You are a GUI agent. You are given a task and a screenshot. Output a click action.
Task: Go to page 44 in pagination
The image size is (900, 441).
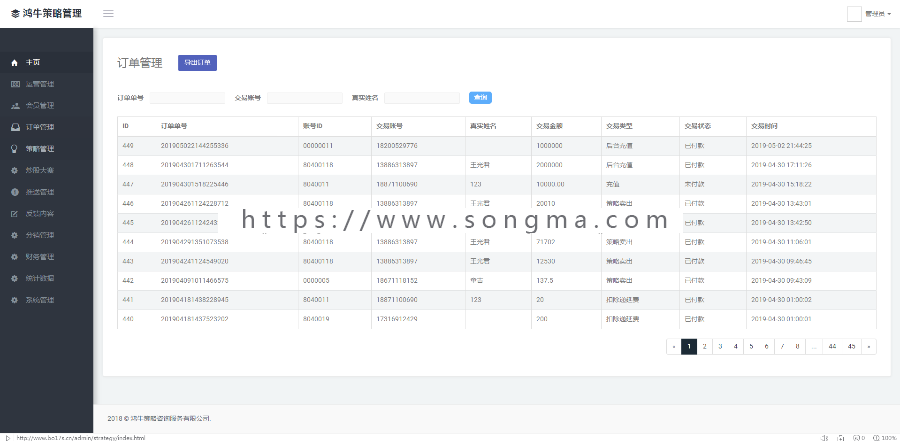click(832, 346)
